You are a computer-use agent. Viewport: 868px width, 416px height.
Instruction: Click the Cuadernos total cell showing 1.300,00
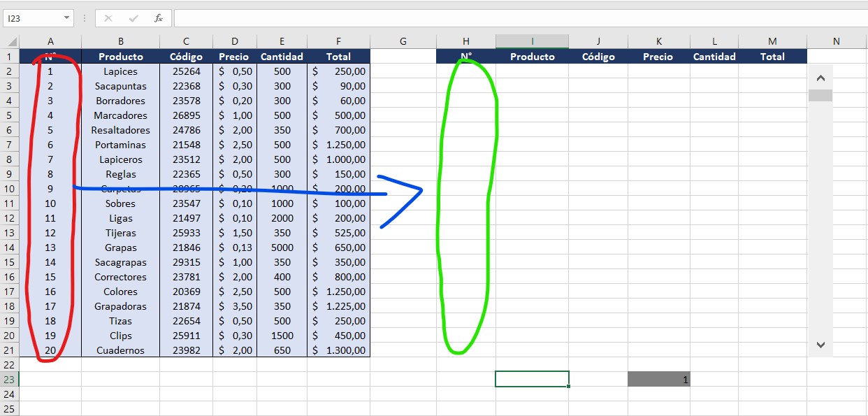tap(339, 350)
